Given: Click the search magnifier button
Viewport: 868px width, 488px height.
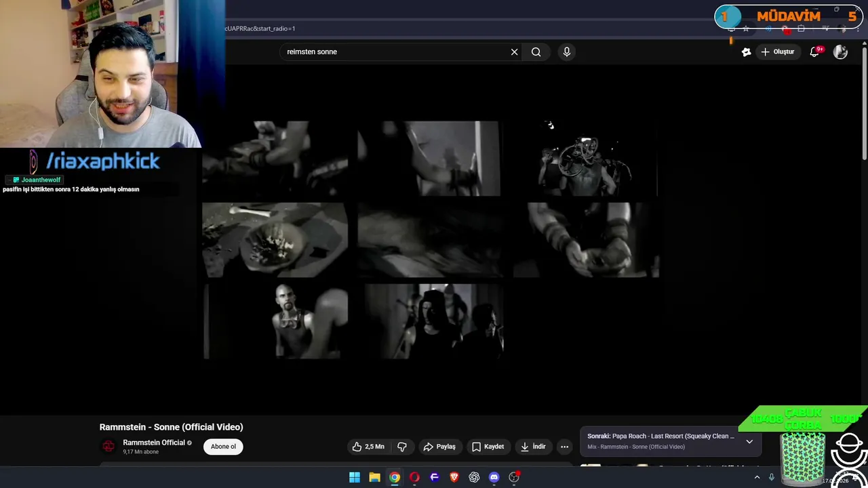Looking at the screenshot, I should tap(536, 52).
